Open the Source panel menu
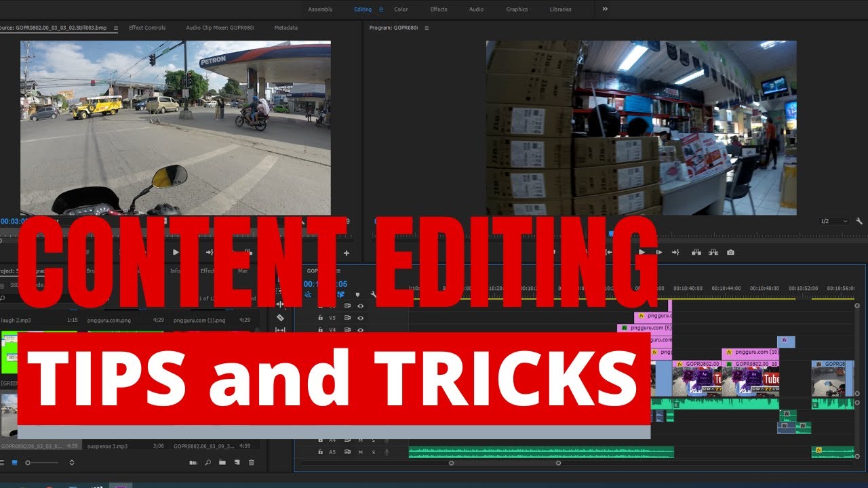Screen dimensions: 868x488 115,28
